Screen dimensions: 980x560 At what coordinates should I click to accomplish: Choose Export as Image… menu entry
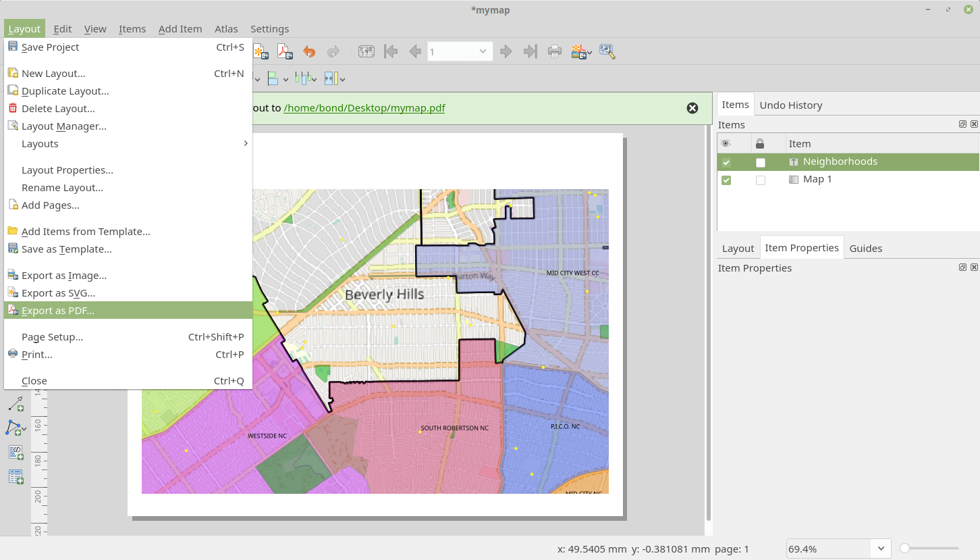[x=128, y=276]
